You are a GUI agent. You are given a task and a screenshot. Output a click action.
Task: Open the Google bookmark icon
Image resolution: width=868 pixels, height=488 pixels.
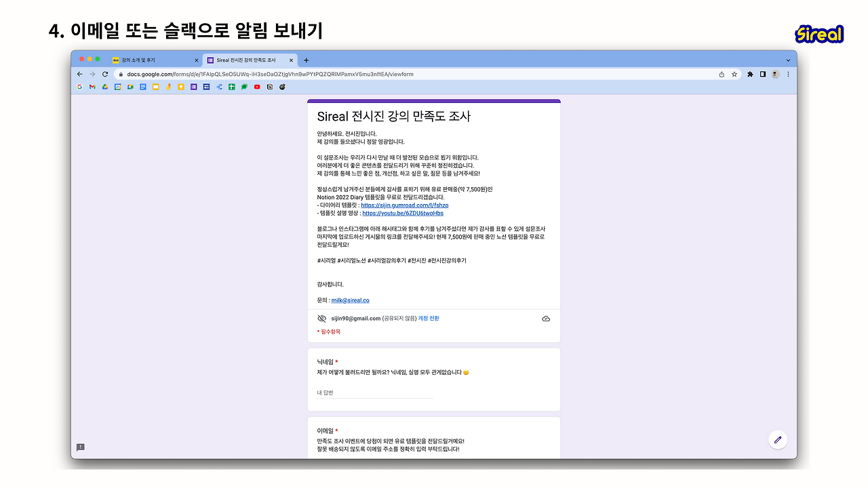click(79, 87)
